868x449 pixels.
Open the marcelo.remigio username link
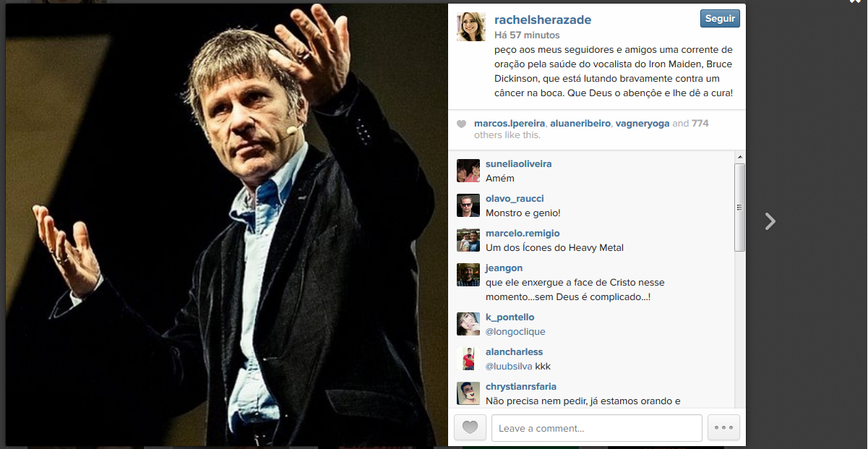523,234
